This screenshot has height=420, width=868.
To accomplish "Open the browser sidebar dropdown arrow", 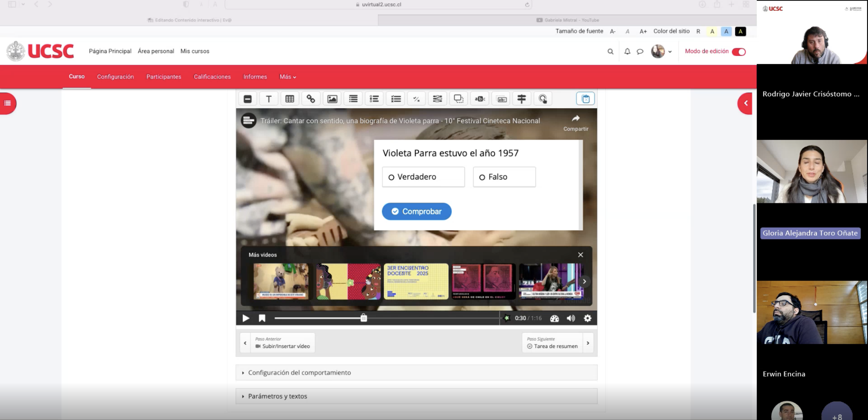I will click(23, 4).
